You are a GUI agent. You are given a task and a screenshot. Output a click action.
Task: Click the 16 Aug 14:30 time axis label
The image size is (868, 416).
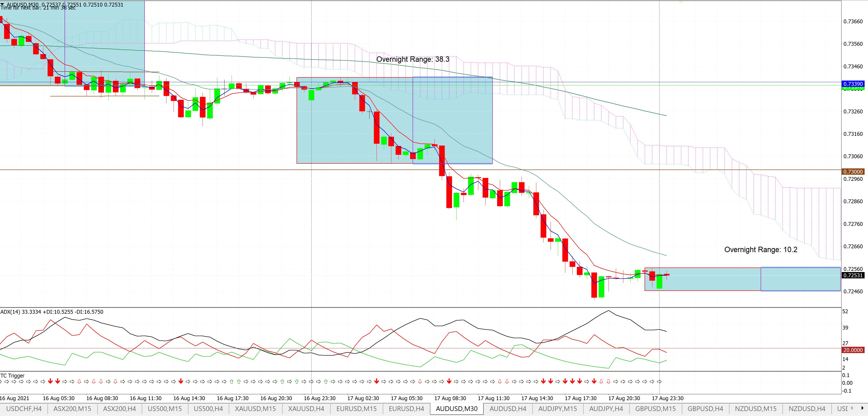pyautogui.click(x=189, y=398)
